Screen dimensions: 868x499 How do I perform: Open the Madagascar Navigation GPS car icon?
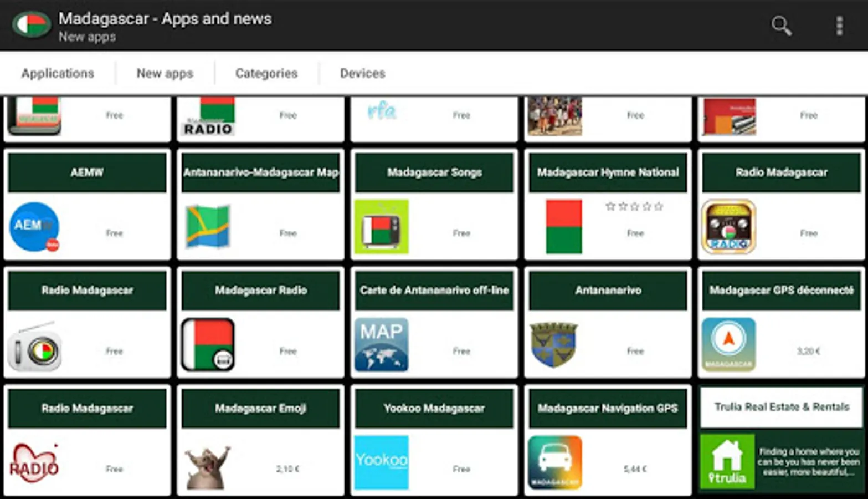tap(555, 462)
